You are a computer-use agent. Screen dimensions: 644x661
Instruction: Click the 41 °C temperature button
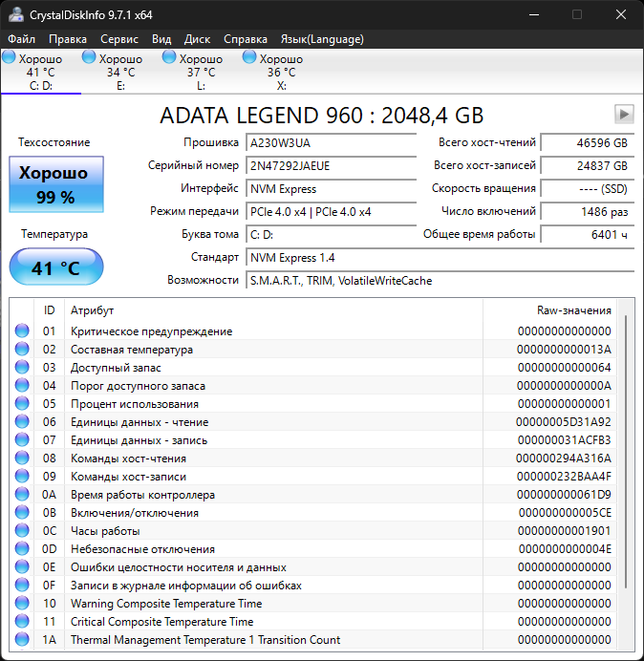[55, 267]
